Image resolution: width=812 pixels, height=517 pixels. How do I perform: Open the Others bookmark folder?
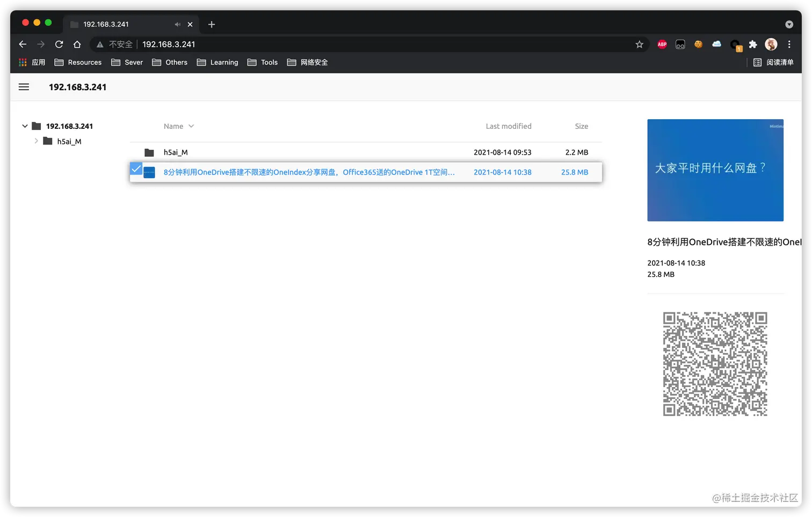click(x=170, y=62)
